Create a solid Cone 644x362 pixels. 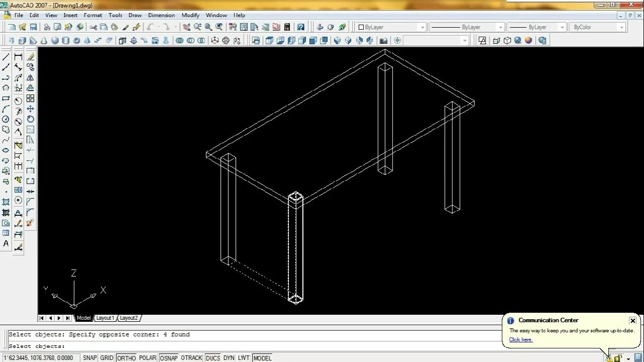[x=44, y=40]
